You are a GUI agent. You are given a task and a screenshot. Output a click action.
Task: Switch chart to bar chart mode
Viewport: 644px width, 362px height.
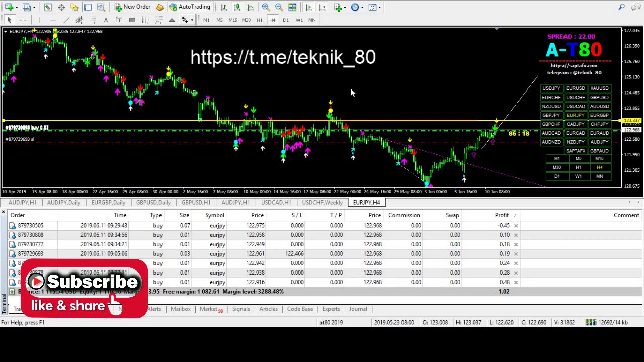point(223,7)
